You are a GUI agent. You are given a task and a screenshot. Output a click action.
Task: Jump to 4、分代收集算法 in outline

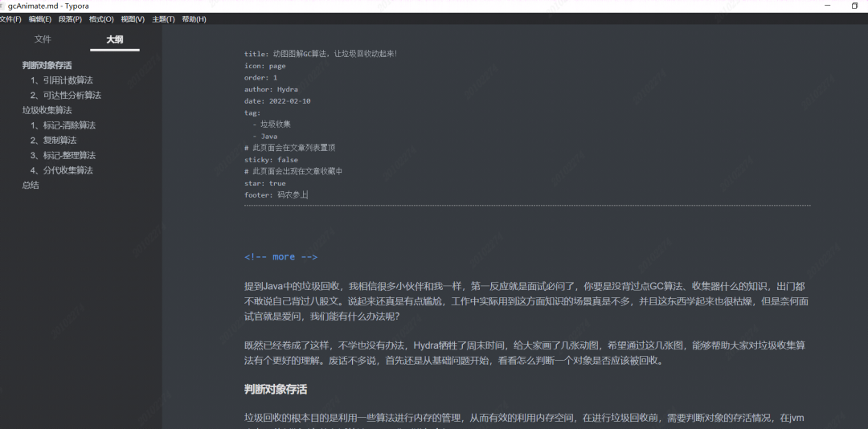click(61, 170)
